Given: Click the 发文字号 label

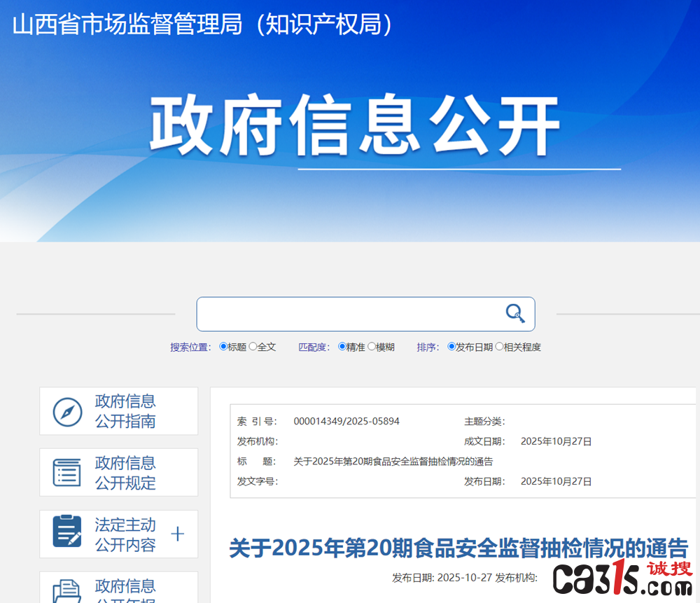Looking at the screenshot, I should point(258,482).
